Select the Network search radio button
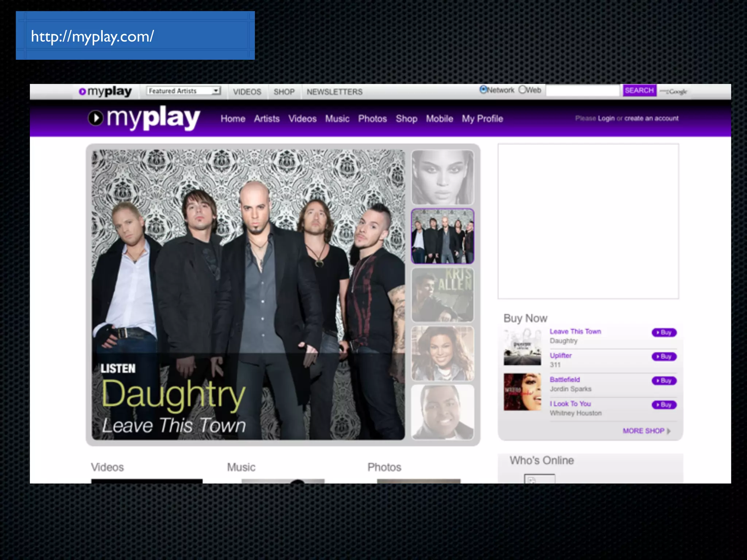Screen dimensions: 747x560 tap(483, 89)
